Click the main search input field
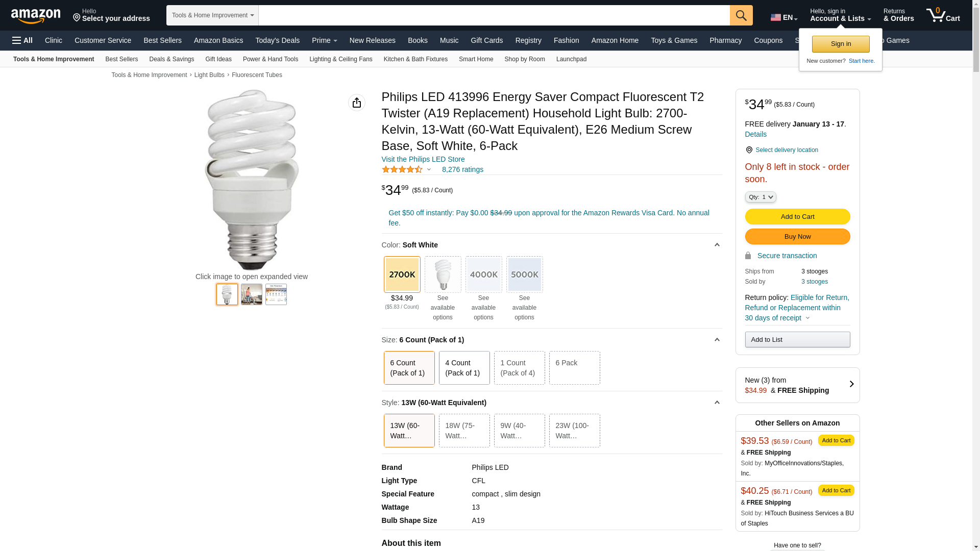 coord(494,15)
